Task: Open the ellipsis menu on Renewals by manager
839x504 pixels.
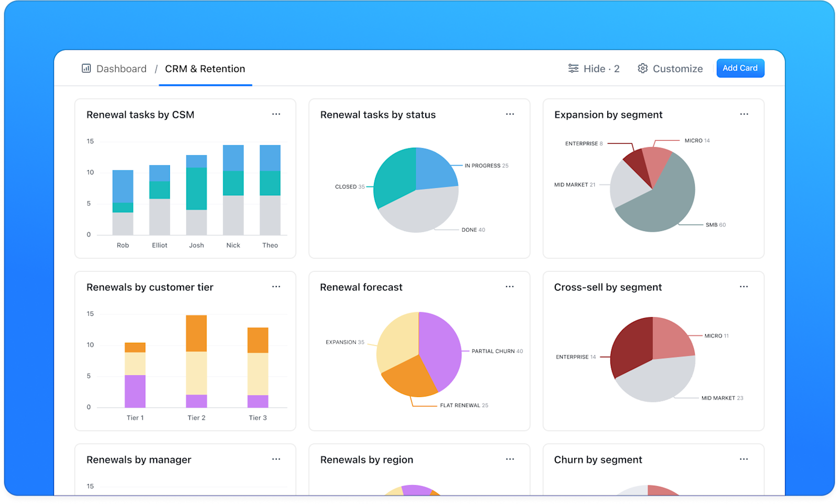Action: pos(276,458)
